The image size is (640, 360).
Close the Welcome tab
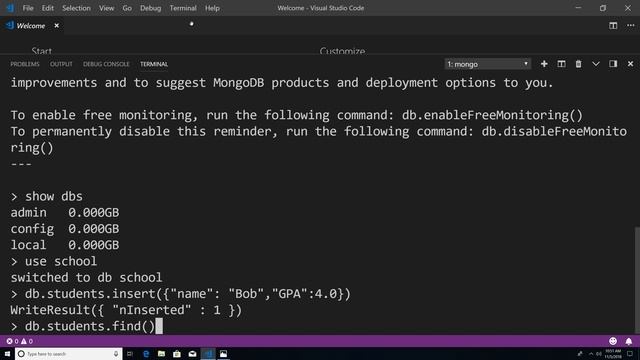tap(57, 26)
